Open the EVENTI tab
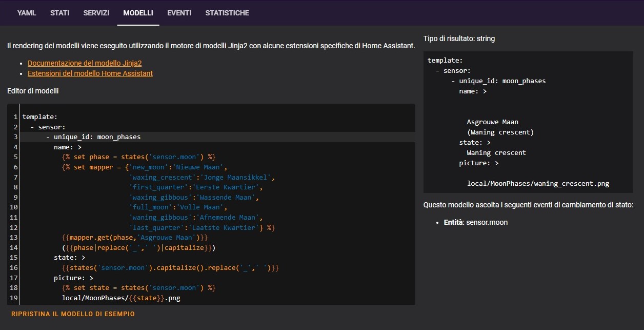The image size is (644, 330). pos(179,13)
